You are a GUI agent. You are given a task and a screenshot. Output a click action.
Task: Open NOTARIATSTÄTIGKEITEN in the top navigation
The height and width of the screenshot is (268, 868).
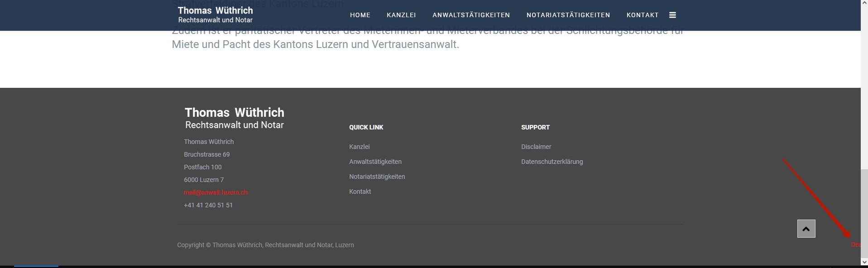pyautogui.click(x=568, y=15)
